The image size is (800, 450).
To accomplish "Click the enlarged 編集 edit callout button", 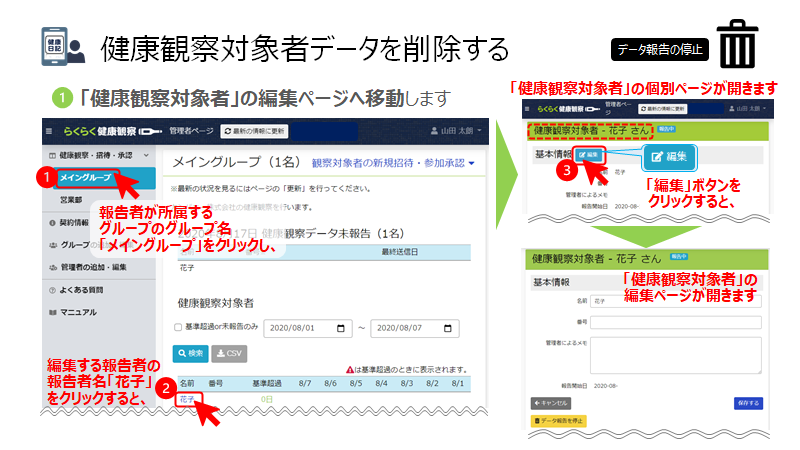I will [x=668, y=157].
